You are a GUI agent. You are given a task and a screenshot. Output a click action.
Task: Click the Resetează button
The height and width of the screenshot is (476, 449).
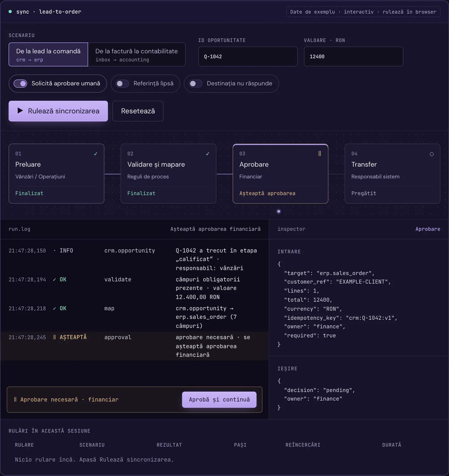[138, 111]
